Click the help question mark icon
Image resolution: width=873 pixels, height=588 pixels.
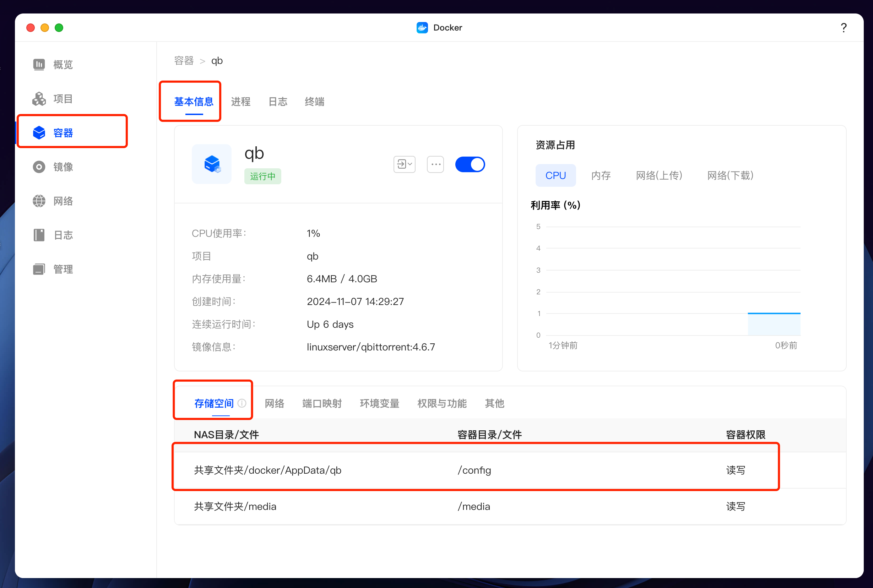844,28
